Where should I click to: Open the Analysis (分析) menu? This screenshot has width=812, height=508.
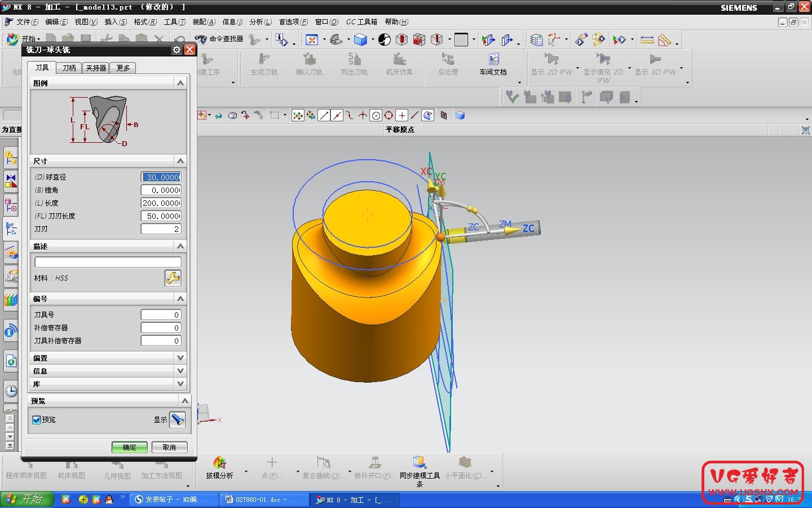pyautogui.click(x=261, y=22)
